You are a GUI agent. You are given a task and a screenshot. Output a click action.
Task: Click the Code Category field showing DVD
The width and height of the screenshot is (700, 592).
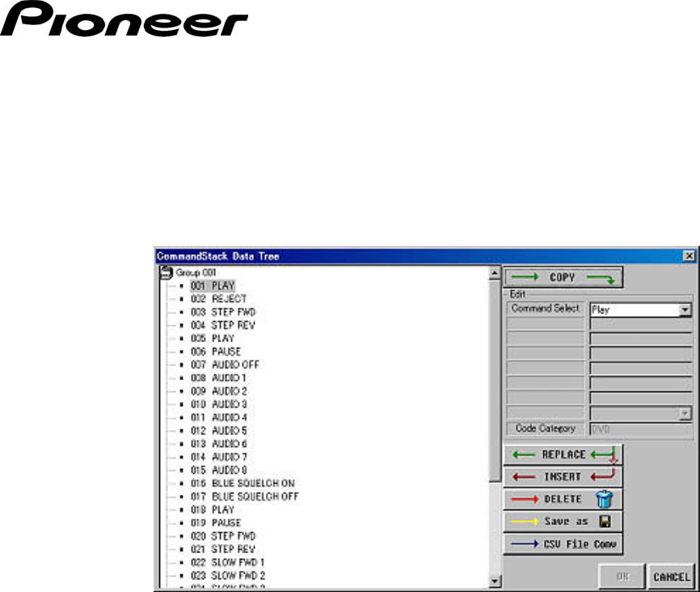coord(642,429)
